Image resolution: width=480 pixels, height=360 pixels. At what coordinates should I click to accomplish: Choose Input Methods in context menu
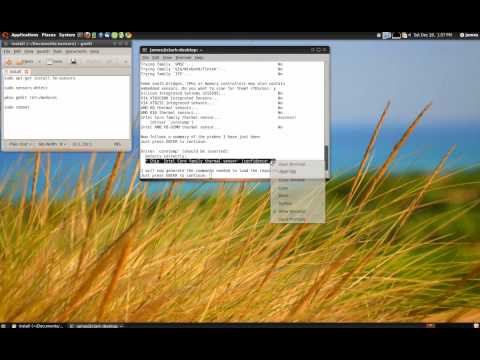[x=298, y=219]
